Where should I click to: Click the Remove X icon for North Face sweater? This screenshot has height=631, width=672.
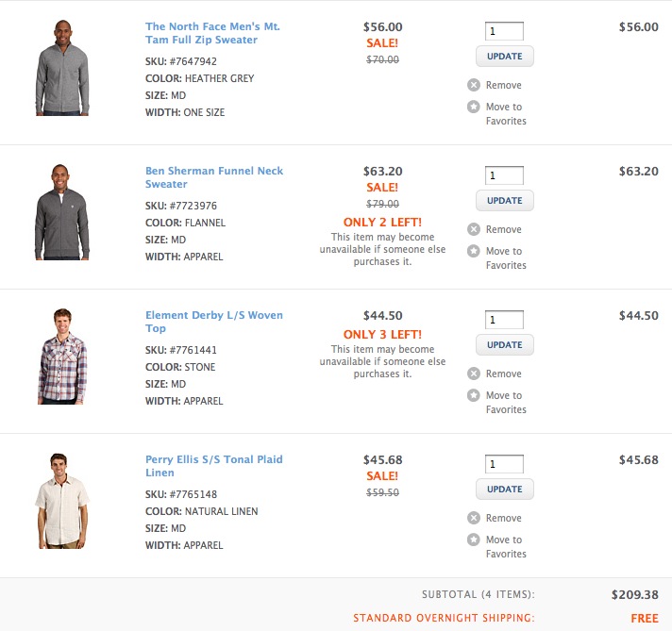[474, 85]
